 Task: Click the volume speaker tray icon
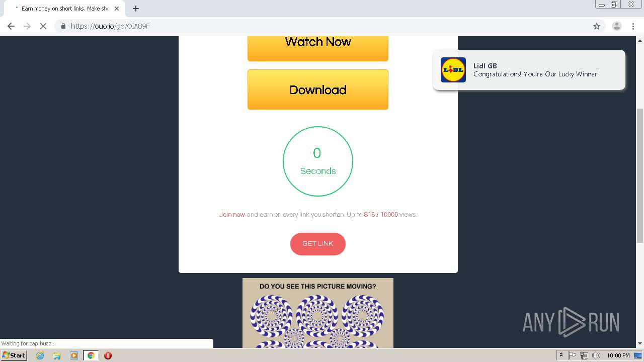pos(596,355)
